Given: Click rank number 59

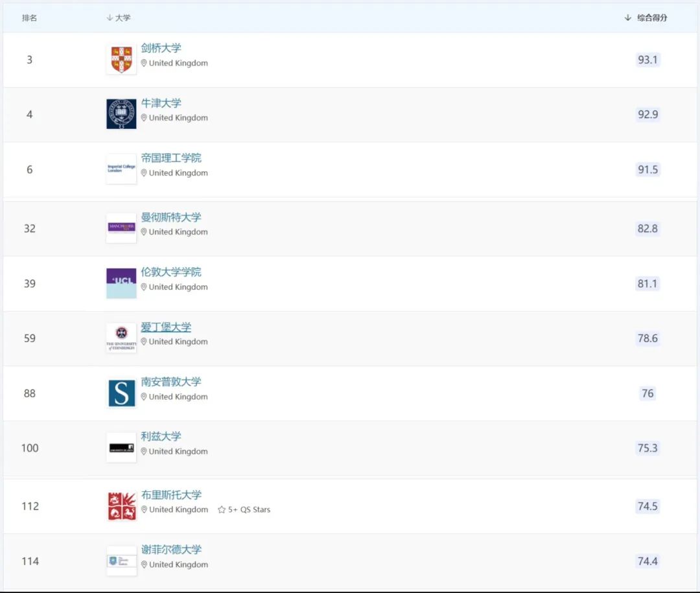Looking at the screenshot, I should point(29,338).
